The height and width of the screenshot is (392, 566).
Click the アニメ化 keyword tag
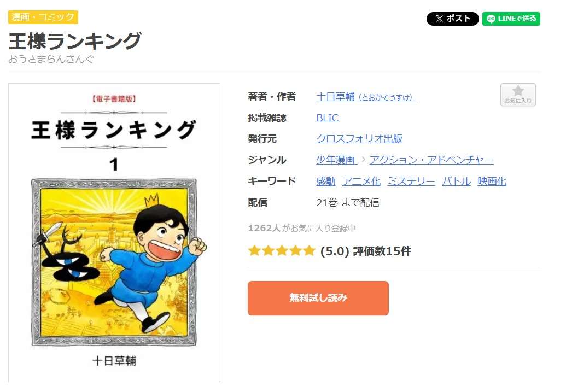(x=361, y=181)
